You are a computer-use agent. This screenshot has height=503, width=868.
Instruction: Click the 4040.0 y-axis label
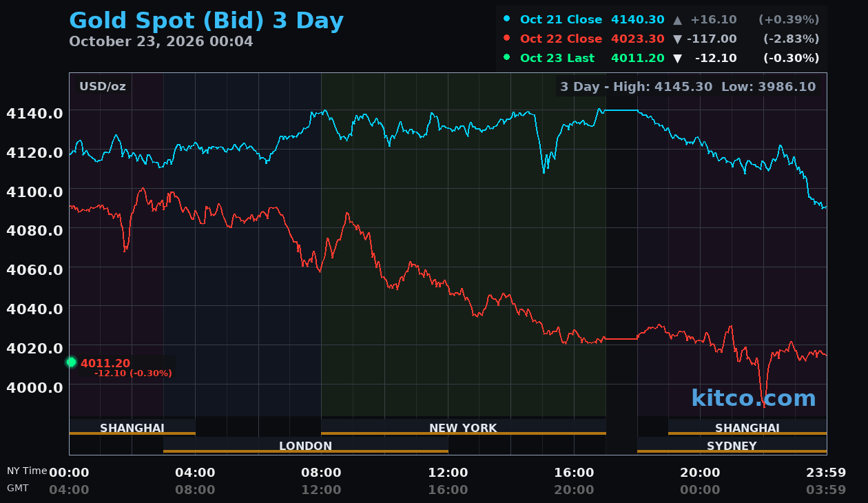point(35,309)
